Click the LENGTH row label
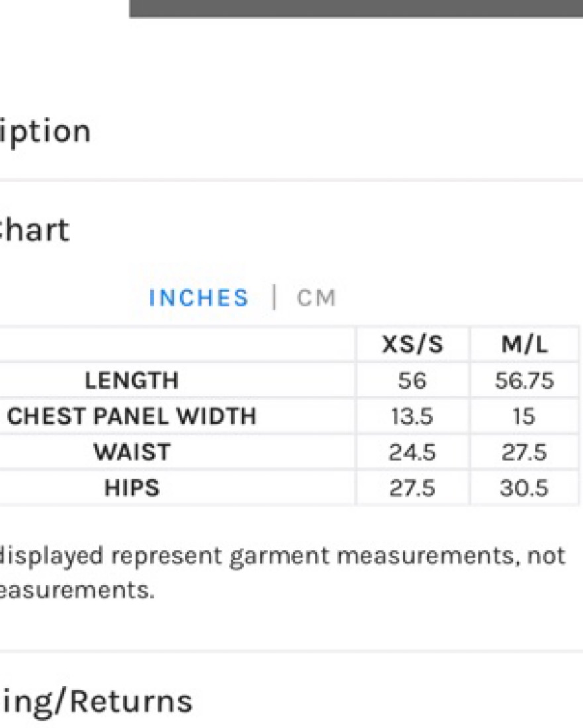This screenshot has height=728, width=583. click(x=132, y=381)
